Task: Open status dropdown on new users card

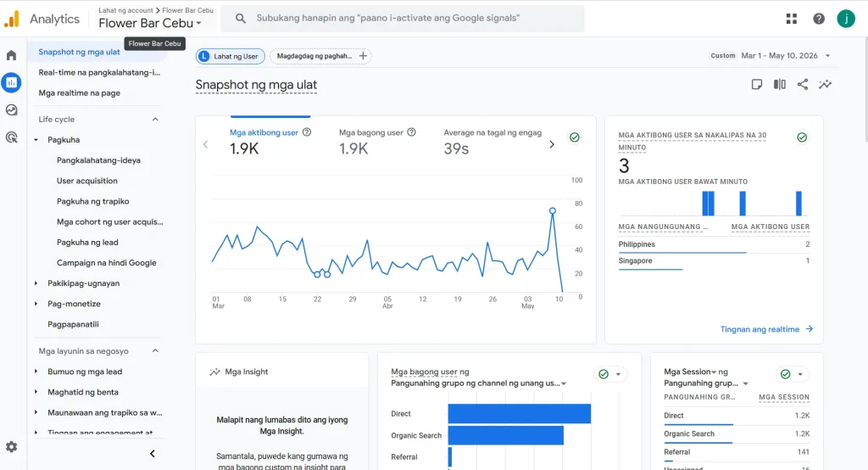Action: click(x=618, y=374)
